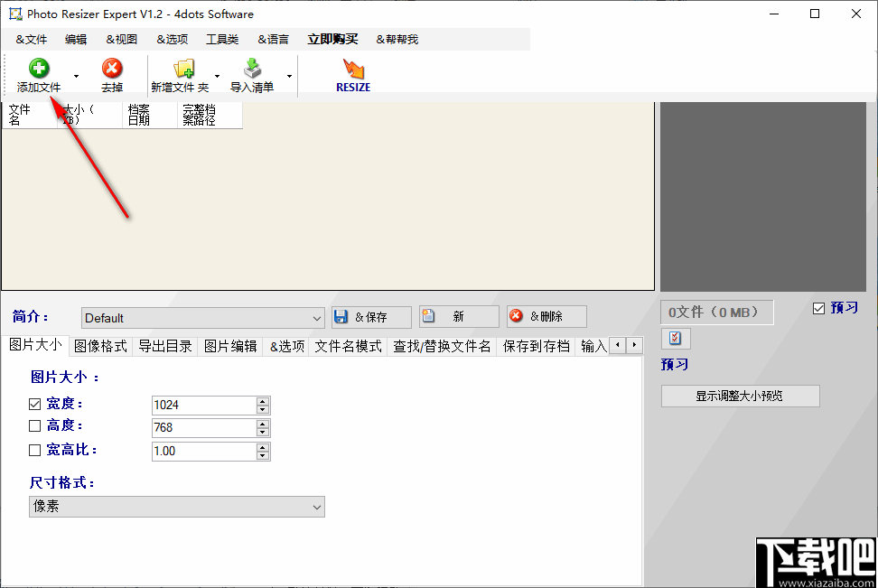
Task: Expand the arrow next to 添加文件
Action: (x=76, y=77)
